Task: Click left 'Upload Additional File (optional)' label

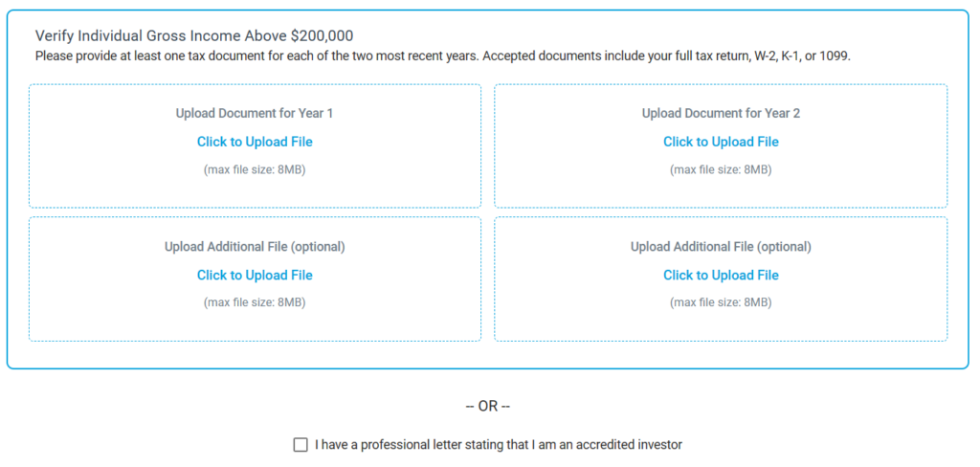Action: [x=255, y=247]
